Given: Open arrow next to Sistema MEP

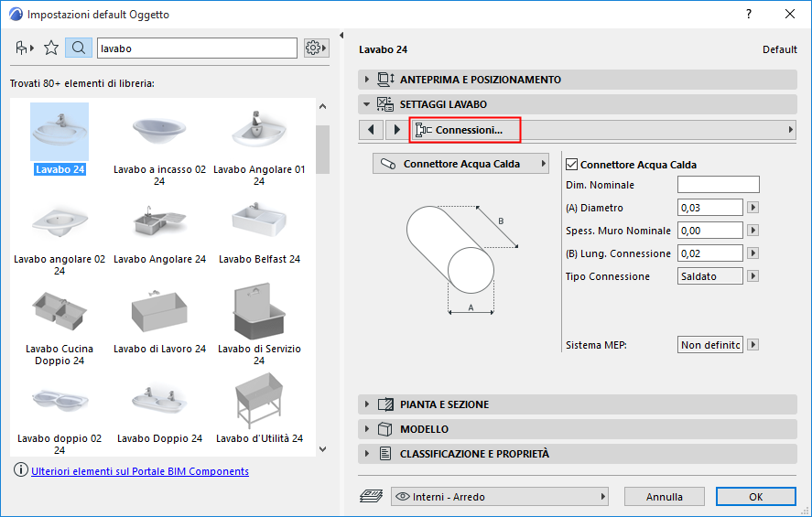Looking at the screenshot, I should [753, 345].
